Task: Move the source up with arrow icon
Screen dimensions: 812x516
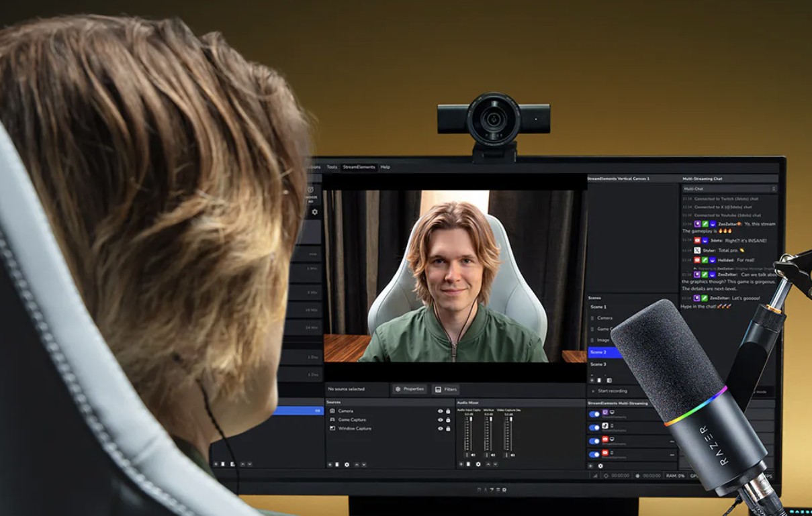Action: [356, 464]
